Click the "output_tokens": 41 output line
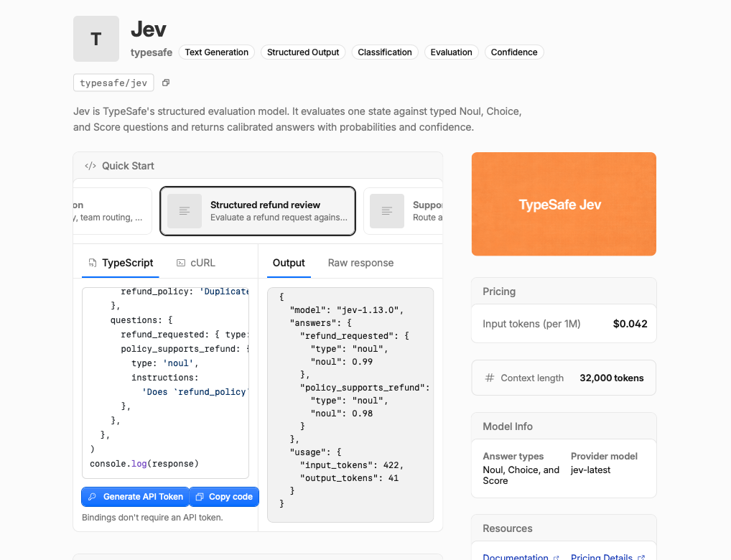 (349, 478)
